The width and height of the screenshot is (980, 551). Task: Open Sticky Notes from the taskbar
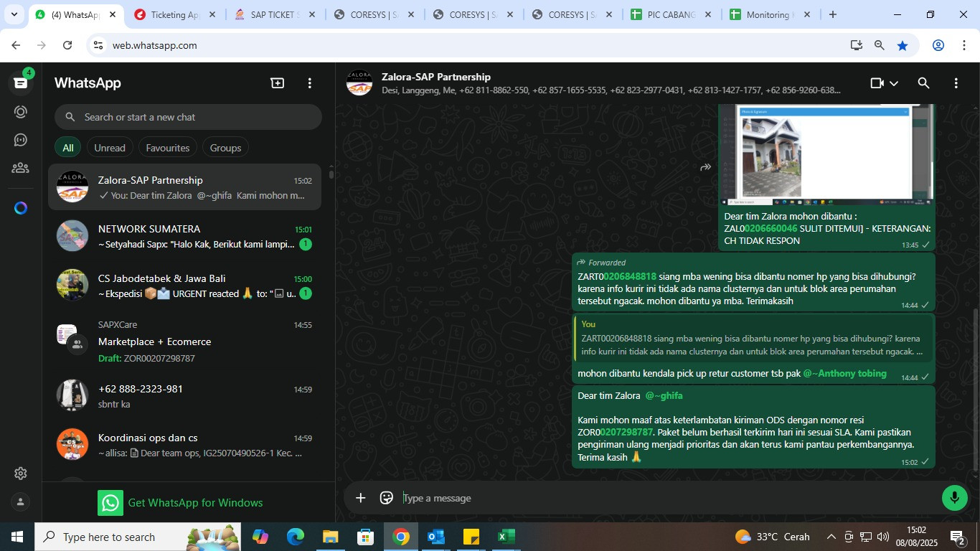coord(471,537)
